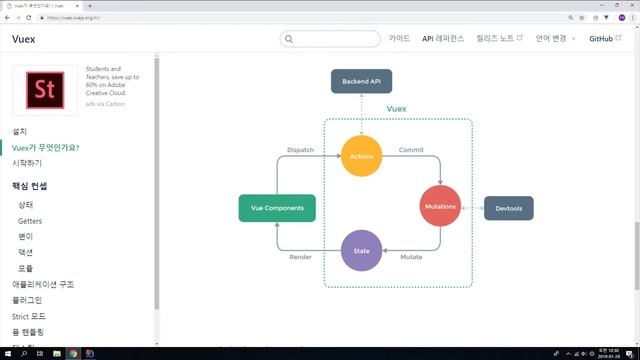Go back with the browser back arrow
Screen dimensions: 640x360
coord(7,18)
